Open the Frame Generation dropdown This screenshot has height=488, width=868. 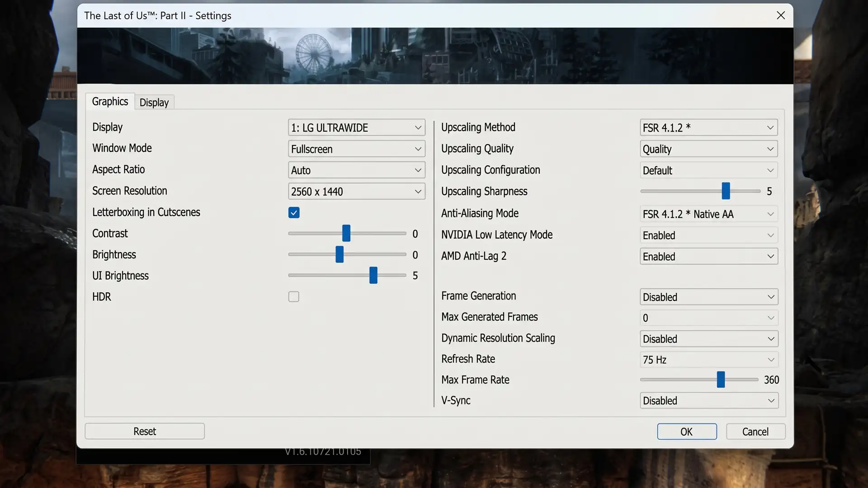709,297
